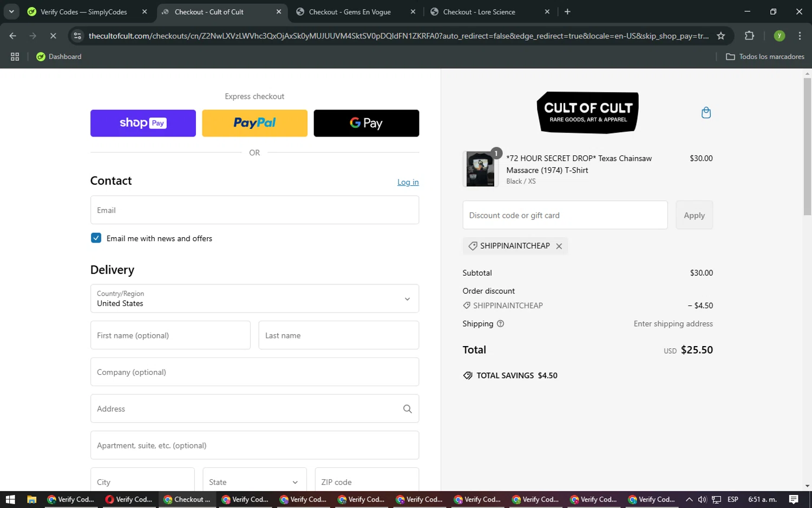Focus the Last name field
The image size is (812, 508).
(339, 335)
